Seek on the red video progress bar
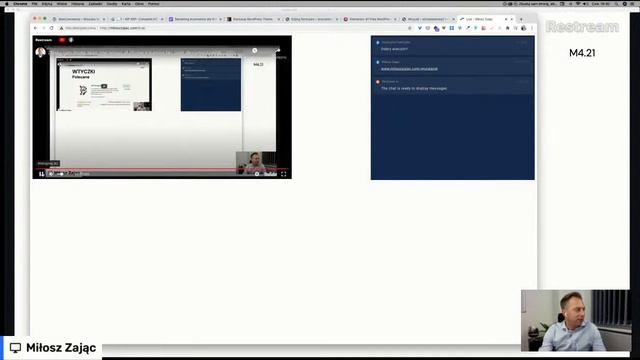 pos(162,169)
